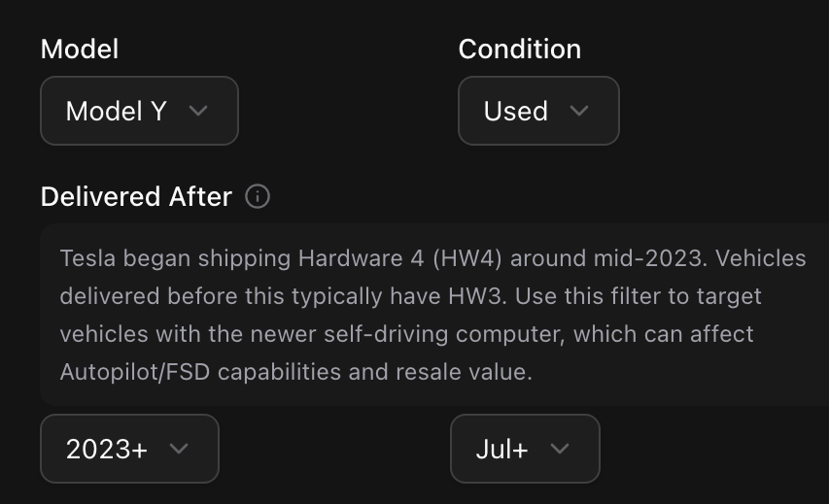Image resolution: width=829 pixels, height=504 pixels.
Task: Click the chevron arrow in 2023+ selector
Action: tap(178, 449)
